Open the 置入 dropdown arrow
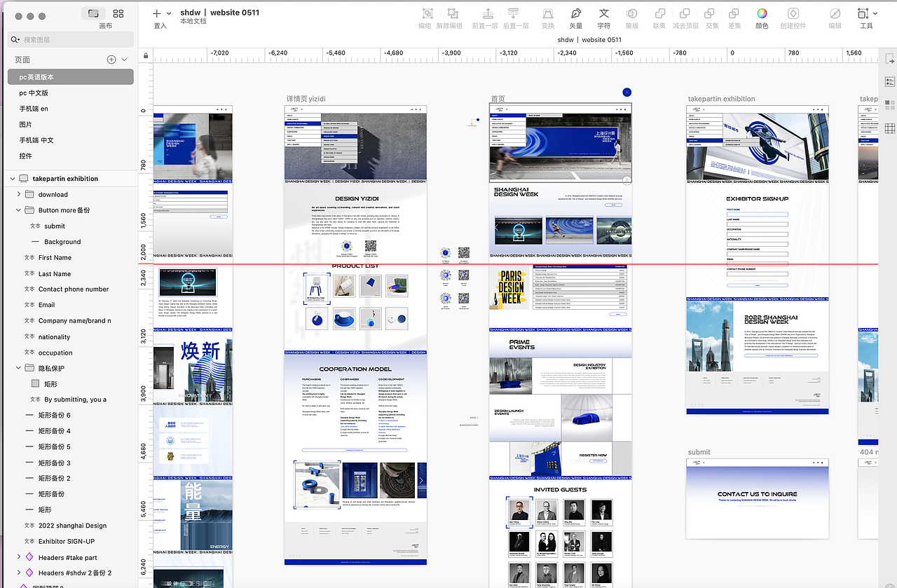 pyautogui.click(x=169, y=13)
